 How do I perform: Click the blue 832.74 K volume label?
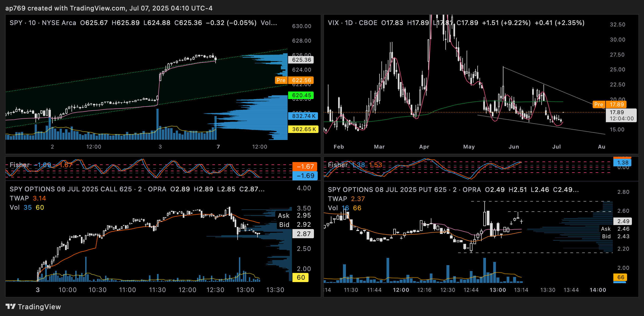point(303,116)
